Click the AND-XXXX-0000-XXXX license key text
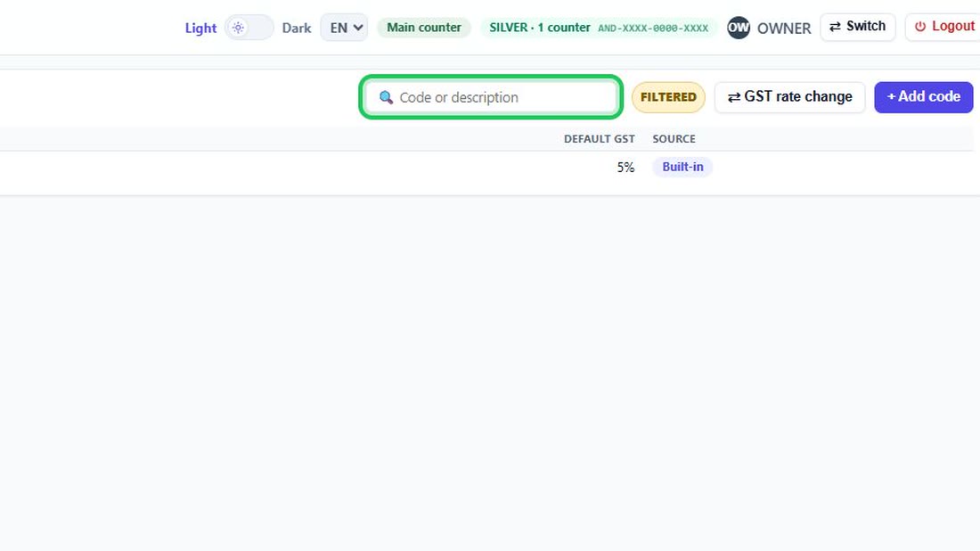980x551 pixels. (x=652, y=29)
